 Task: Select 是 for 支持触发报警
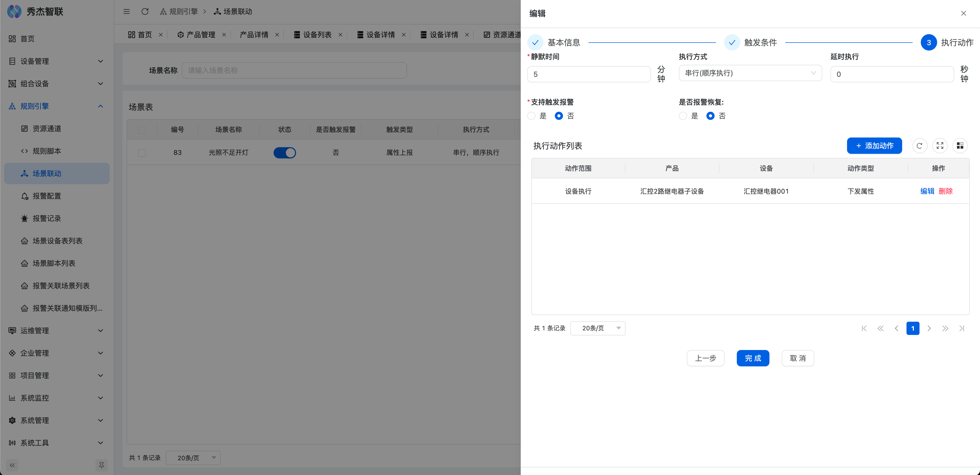click(x=531, y=116)
